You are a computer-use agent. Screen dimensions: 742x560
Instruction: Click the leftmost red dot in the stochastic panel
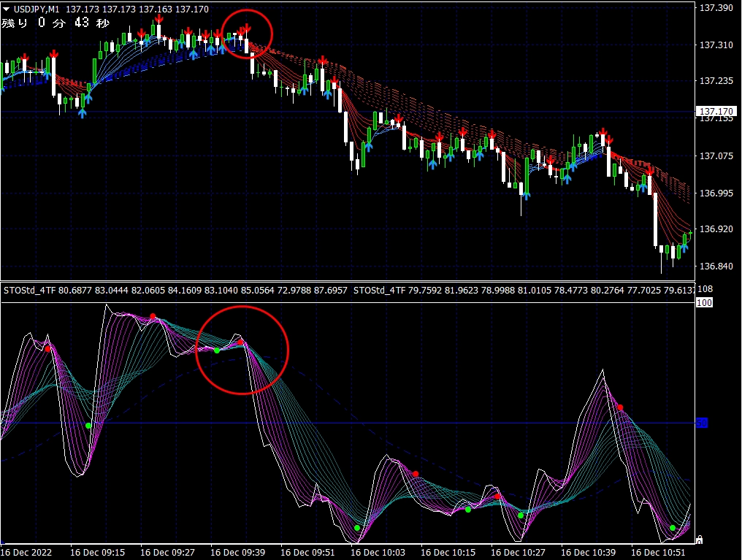tap(48, 349)
